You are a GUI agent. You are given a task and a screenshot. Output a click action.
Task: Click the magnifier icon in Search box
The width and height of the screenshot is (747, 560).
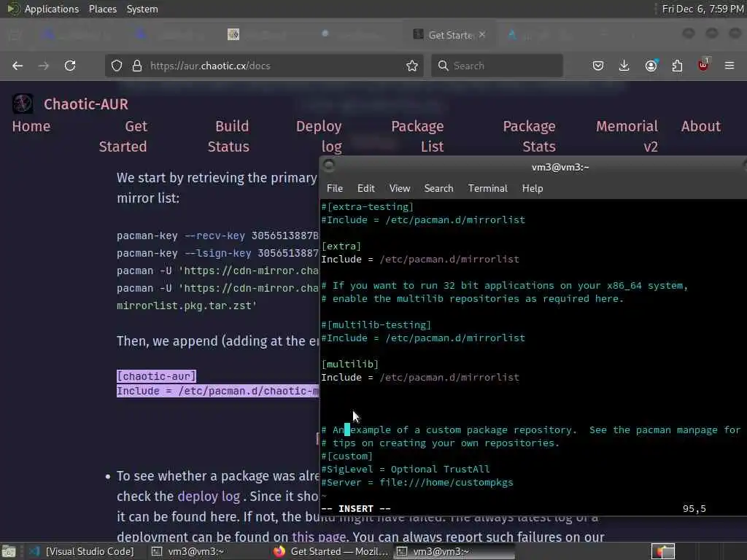[x=443, y=66]
